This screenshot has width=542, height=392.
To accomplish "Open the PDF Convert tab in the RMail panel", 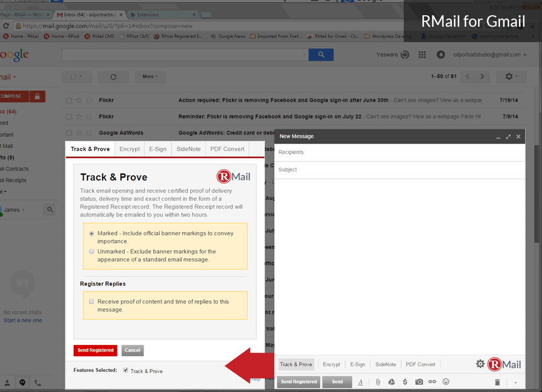I will coord(228,149).
